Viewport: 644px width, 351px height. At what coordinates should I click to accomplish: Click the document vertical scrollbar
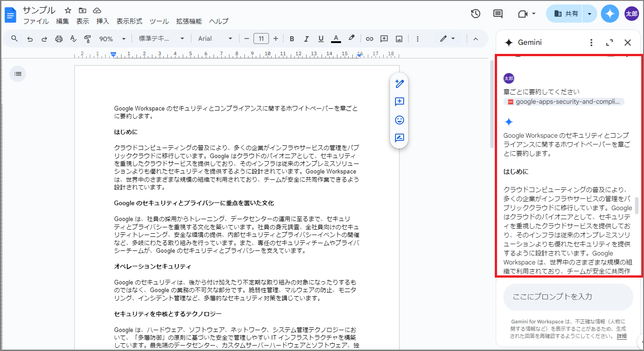492,104
